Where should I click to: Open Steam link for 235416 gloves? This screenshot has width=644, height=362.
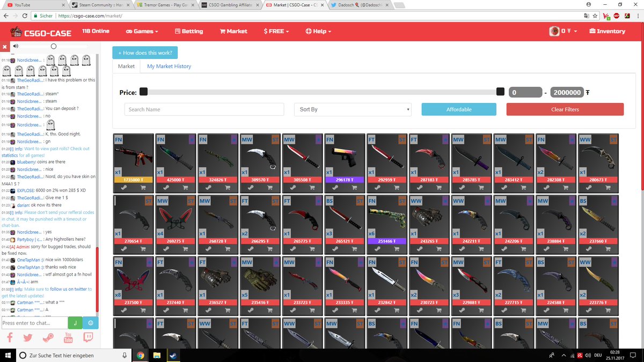point(251,310)
